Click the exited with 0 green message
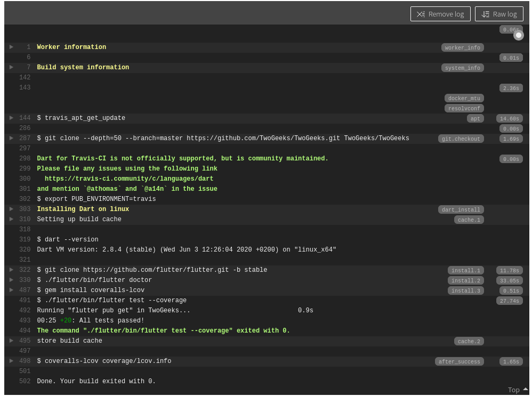This screenshot has height=396, width=532. 163,330
